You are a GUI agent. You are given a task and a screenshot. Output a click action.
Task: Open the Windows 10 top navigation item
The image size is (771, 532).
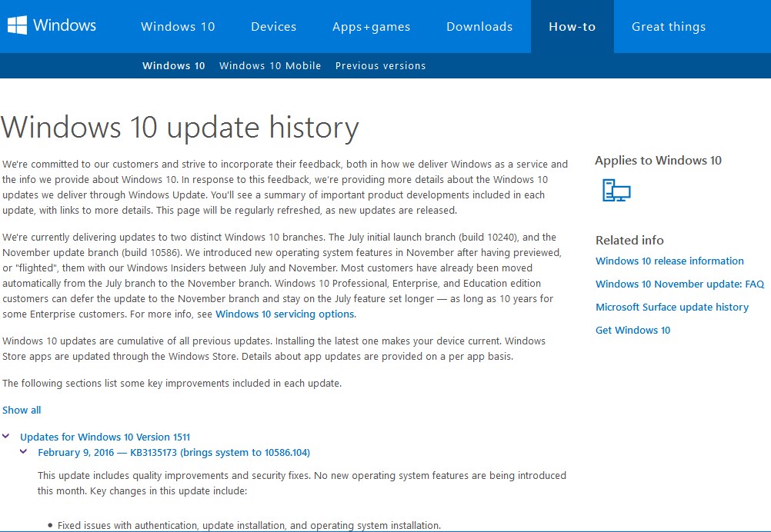click(x=178, y=27)
